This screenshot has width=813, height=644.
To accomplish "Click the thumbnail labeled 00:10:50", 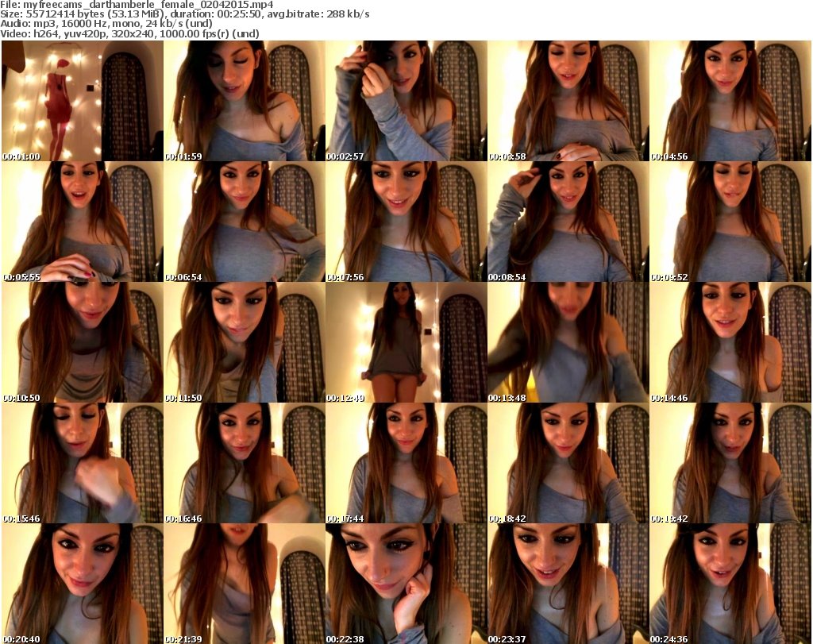I will coord(83,342).
